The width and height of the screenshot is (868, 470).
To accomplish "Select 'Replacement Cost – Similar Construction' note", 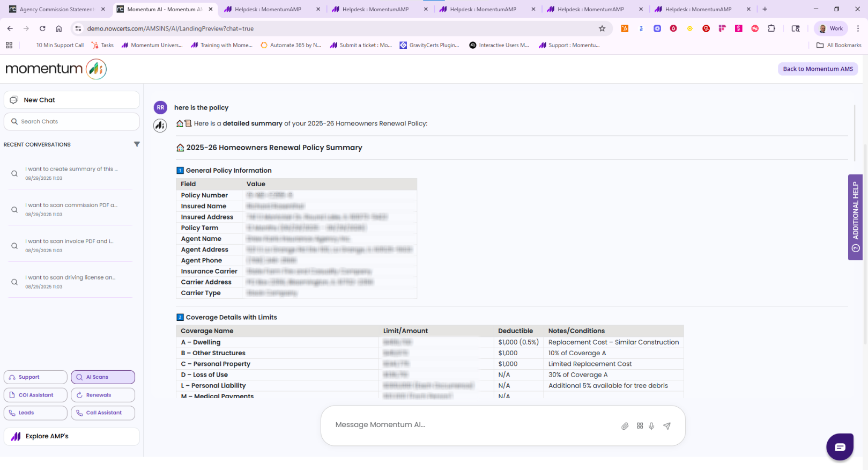I will (x=613, y=342).
